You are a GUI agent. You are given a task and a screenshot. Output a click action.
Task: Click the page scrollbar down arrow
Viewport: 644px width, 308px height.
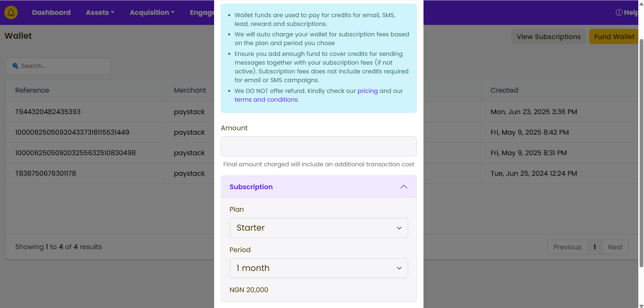641,306
